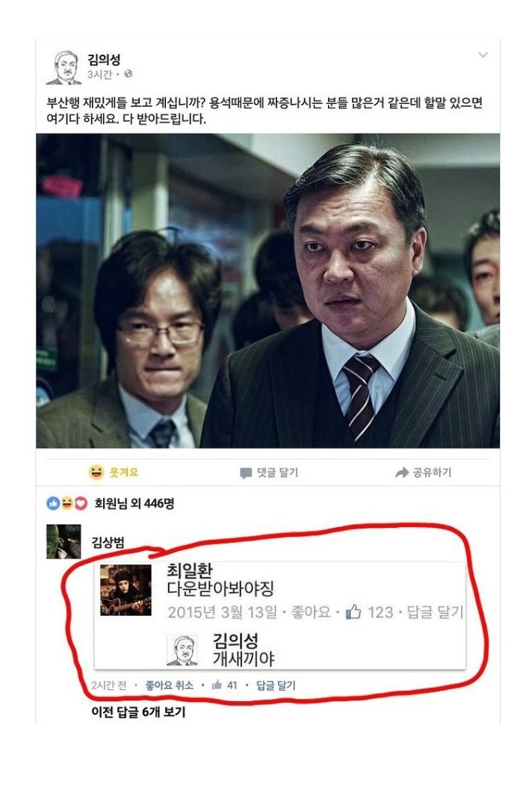Open the post options chevron menu
Image resolution: width=532 pixels, height=788 pixels.
pos(483,55)
